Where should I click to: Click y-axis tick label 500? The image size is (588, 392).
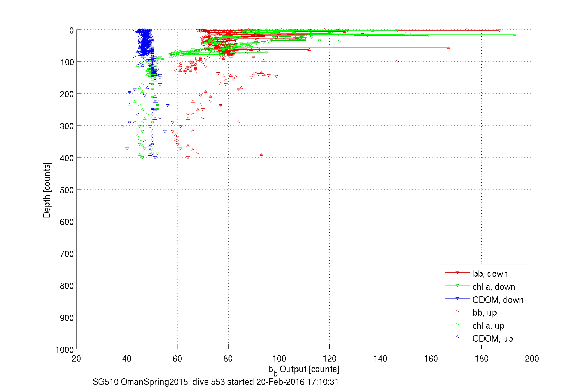(x=67, y=190)
